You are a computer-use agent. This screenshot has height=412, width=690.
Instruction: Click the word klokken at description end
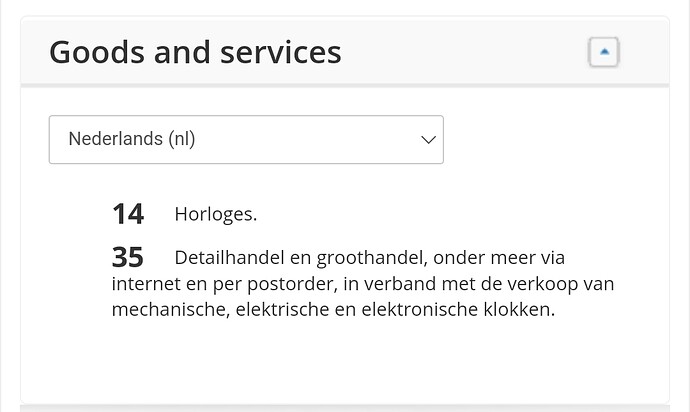point(519,309)
